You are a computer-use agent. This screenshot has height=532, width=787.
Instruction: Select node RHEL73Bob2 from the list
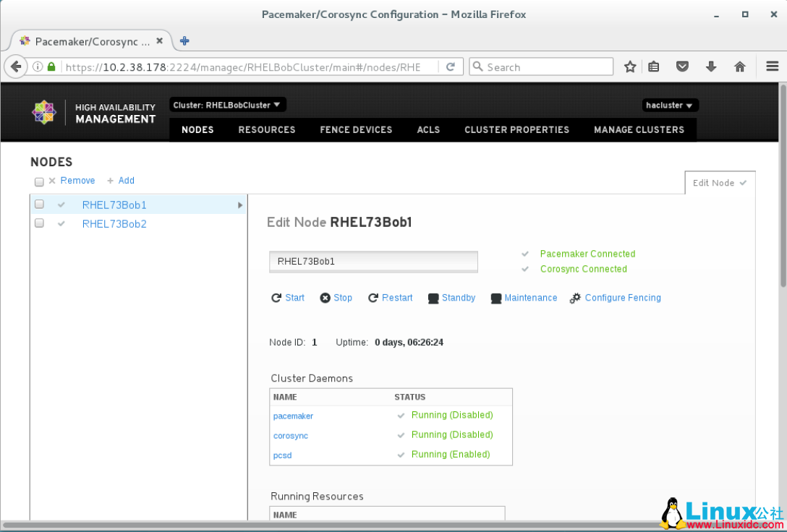pyautogui.click(x=114, y=223)
